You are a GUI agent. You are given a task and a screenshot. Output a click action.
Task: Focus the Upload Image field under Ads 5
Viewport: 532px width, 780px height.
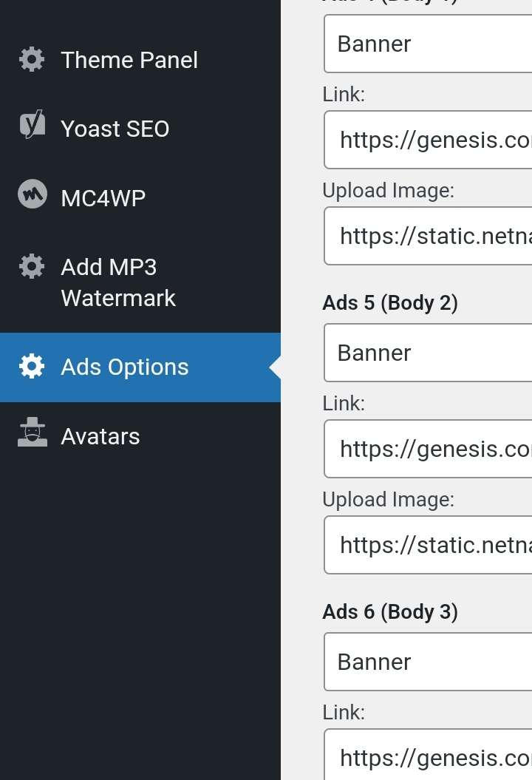coord(428,545)
